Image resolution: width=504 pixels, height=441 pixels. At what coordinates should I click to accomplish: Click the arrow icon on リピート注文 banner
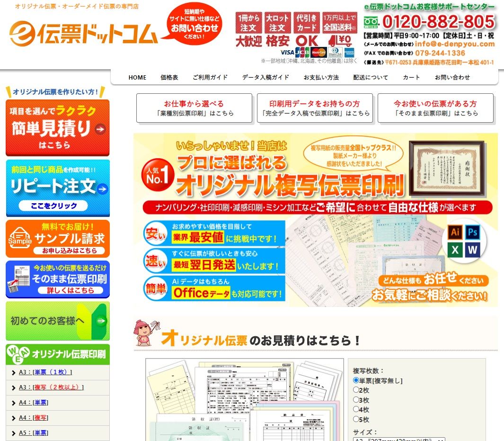[x=102, y=189]
